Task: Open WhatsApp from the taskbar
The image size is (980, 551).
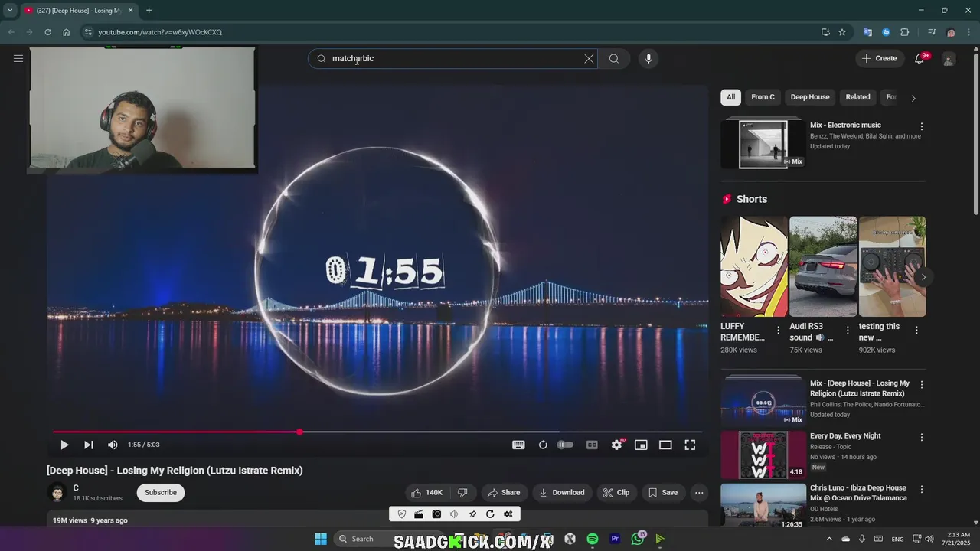Action: coord(638,539)
